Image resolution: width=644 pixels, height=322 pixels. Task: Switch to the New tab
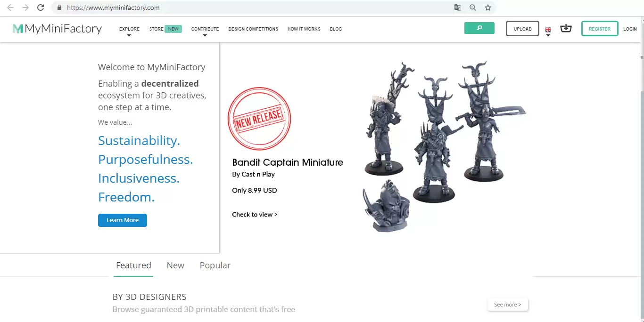(175, 266)
